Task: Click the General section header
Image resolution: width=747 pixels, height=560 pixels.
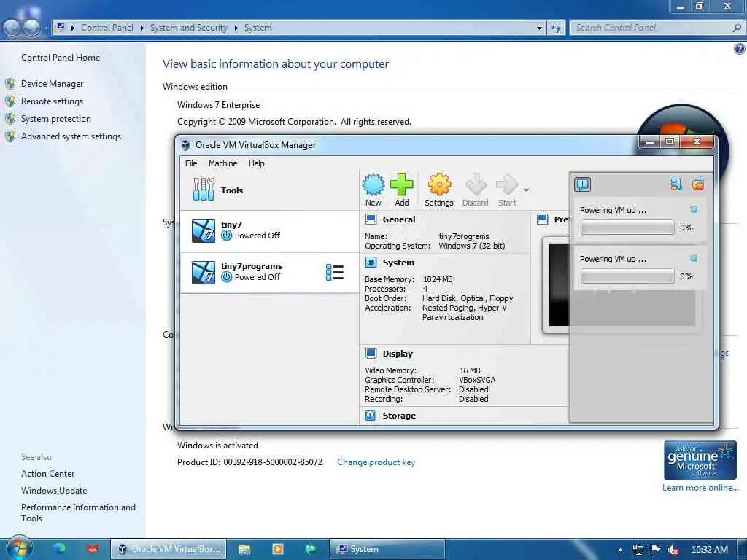Action: (x=399, y=219)
